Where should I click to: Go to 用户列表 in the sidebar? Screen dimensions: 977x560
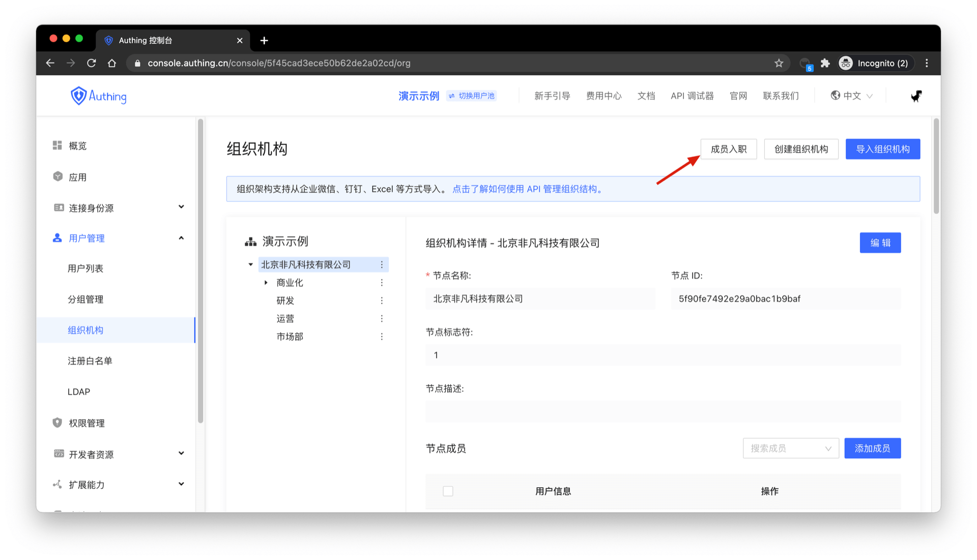85,269
